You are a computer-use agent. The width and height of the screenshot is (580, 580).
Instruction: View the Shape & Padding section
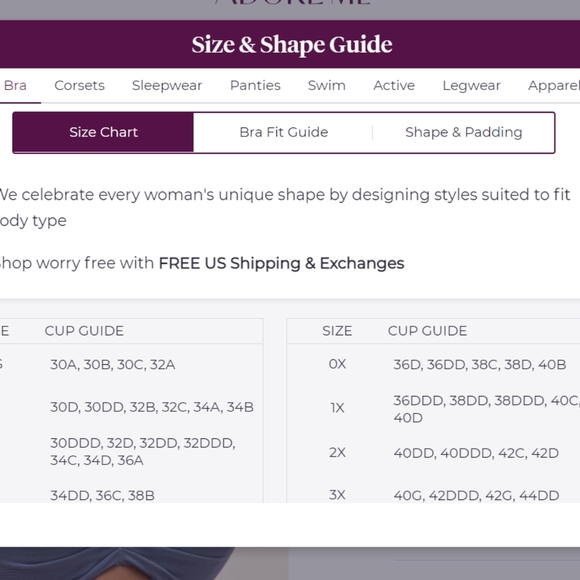coord(463,132)
